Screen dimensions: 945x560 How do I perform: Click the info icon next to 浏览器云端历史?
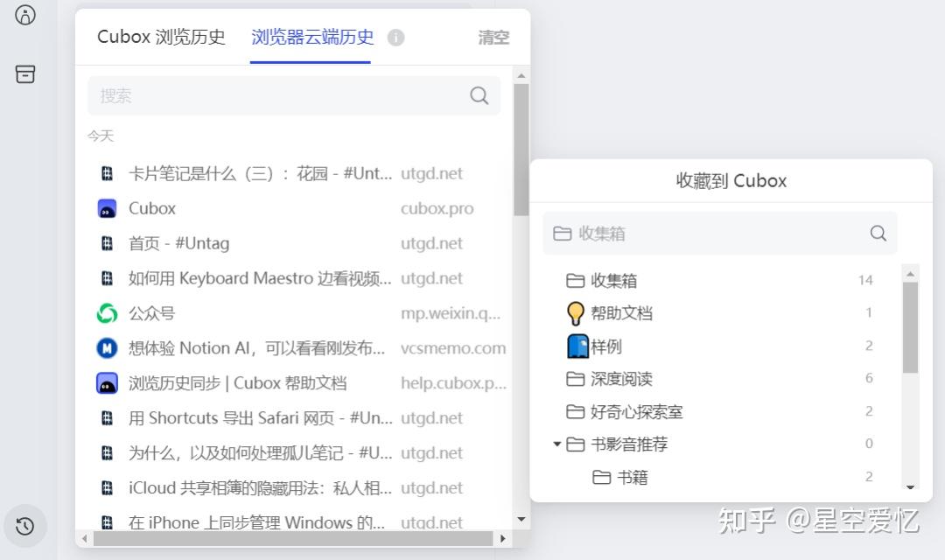(395, 37)
